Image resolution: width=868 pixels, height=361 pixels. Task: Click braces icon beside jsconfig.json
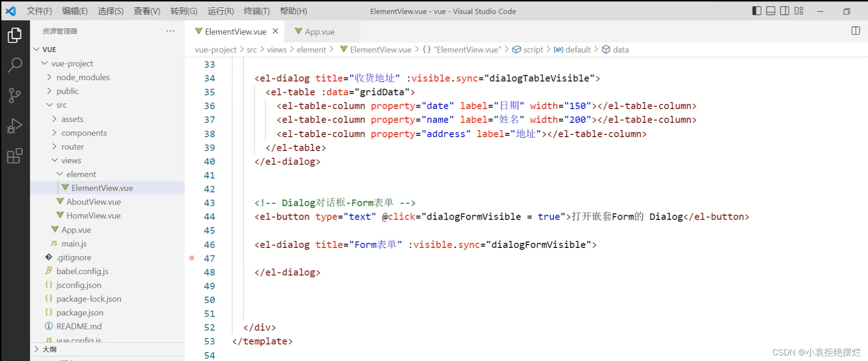49,284
